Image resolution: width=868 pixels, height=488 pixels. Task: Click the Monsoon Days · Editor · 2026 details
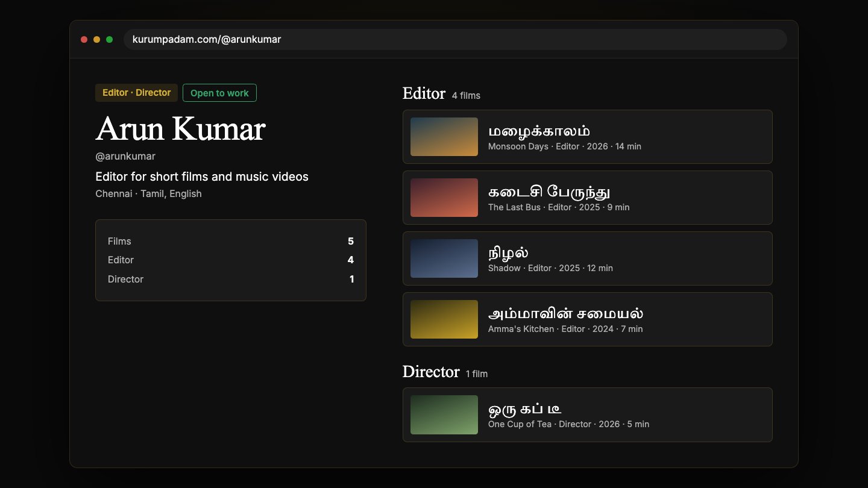[565, 146]
